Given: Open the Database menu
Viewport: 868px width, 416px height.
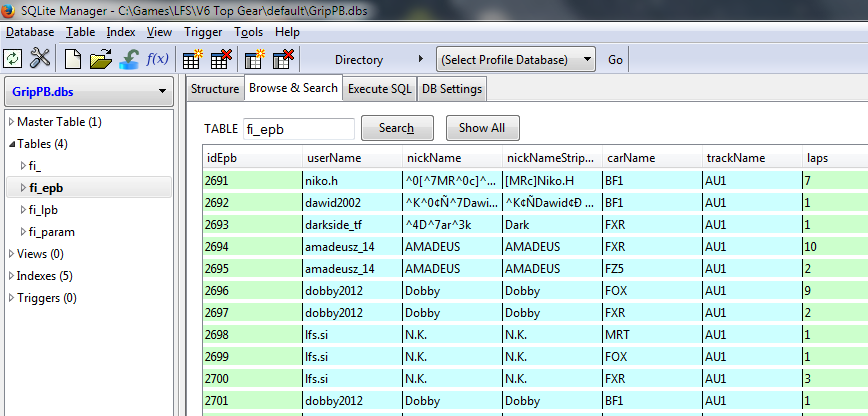Looking at the screenshot, I should point(30,32).
